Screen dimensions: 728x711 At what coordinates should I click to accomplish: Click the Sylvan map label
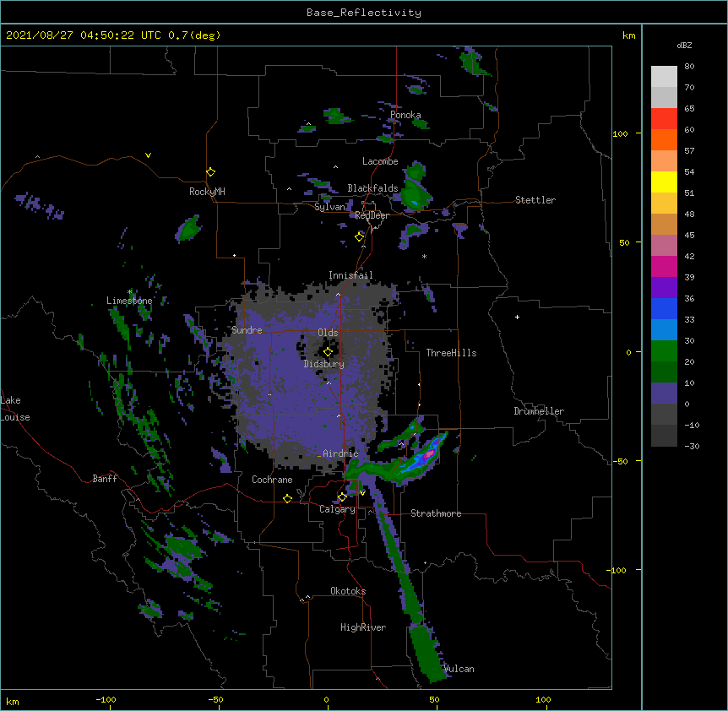pos(330,207)
